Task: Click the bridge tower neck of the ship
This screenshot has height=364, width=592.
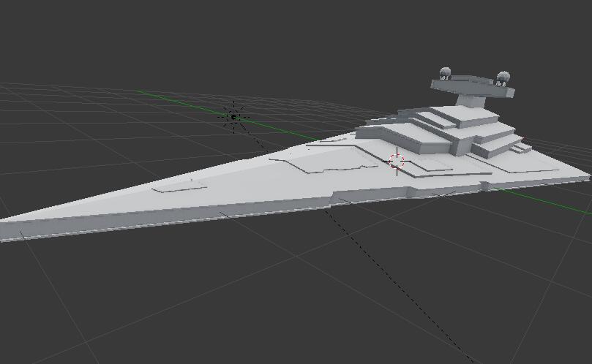Action: coord(470,101)
